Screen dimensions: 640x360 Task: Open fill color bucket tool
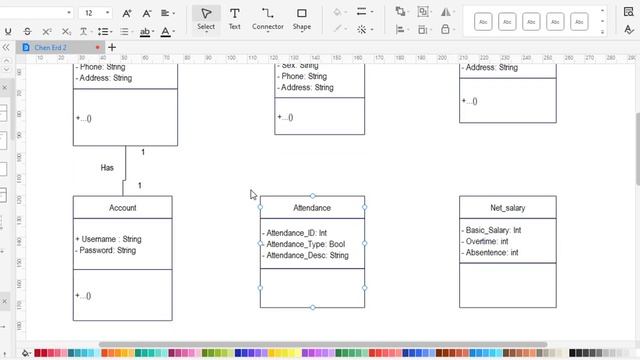[x=339, y=12]
